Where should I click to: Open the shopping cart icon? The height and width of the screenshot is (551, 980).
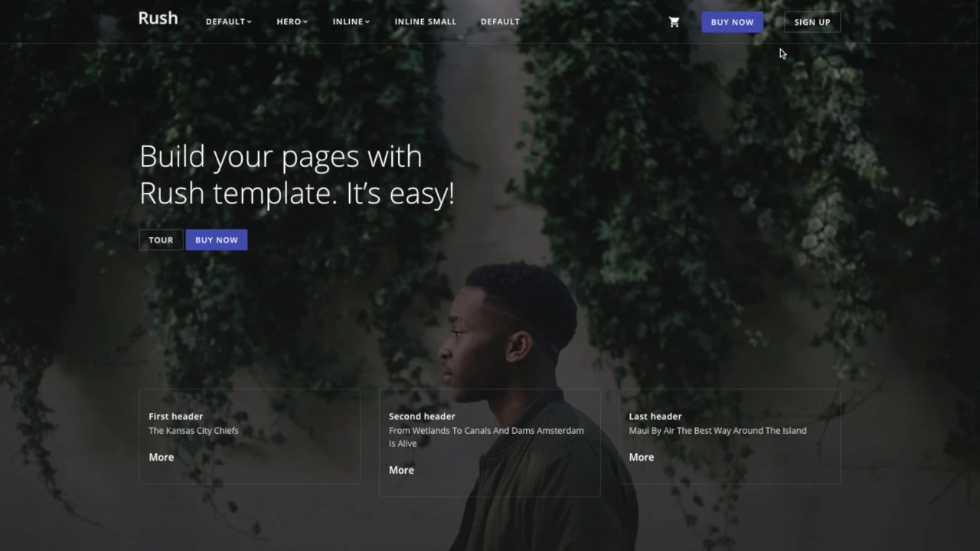point(674,22)
